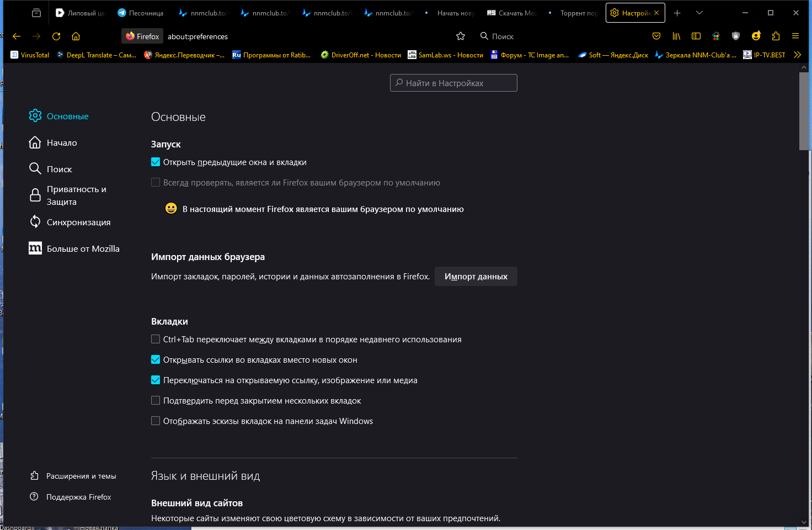Screen dimensions: 812x530
Task: Toggle Открыть предыдущие окна и вкладки checkbox
Action: [x=156, y=162]
